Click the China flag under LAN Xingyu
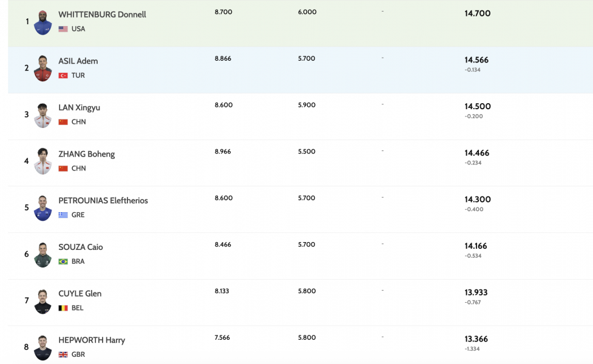The image size is (593, 364). click(x=63, y=122)
